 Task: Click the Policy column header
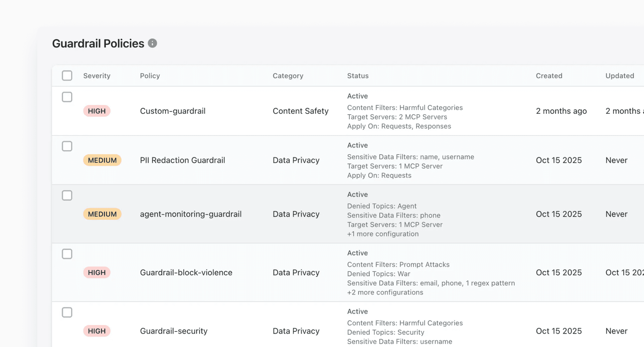click(x=150, y=76)
